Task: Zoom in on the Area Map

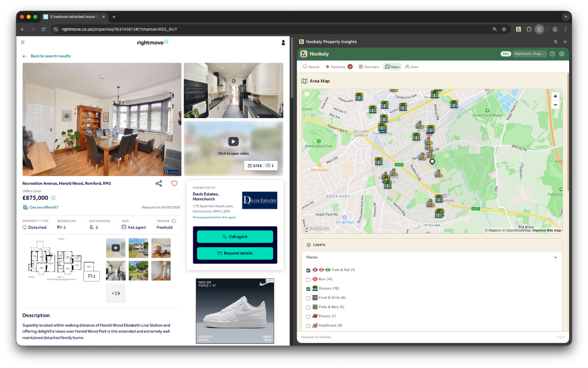Action: coord(555,97)
